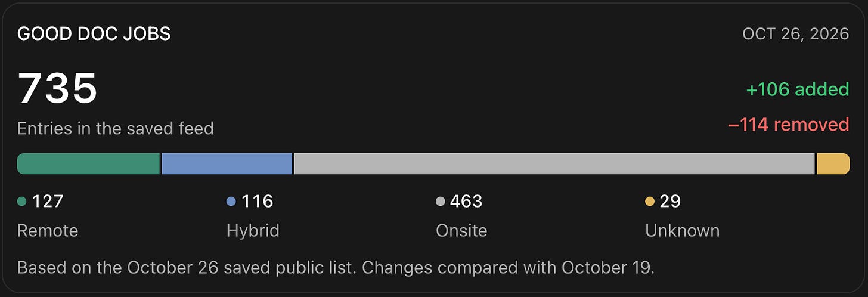Click the +106 added indicator

tap(798, 89)
